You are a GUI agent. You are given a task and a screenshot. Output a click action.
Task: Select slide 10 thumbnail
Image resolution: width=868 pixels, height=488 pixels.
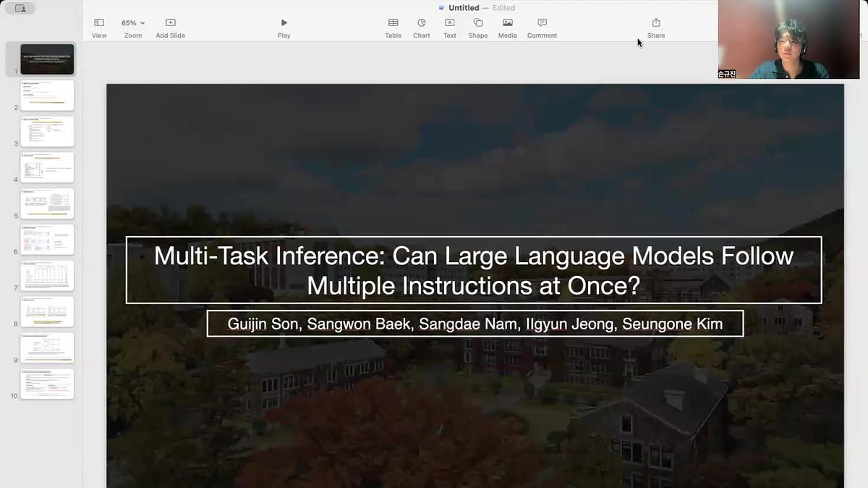(x=47, y=384)
